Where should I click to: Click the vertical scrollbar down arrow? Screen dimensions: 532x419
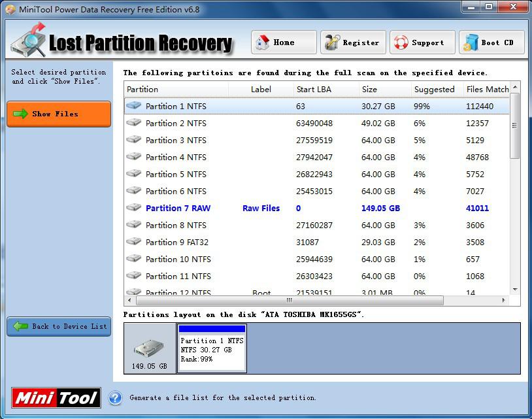pyautogui.click(x=515, y=290)
